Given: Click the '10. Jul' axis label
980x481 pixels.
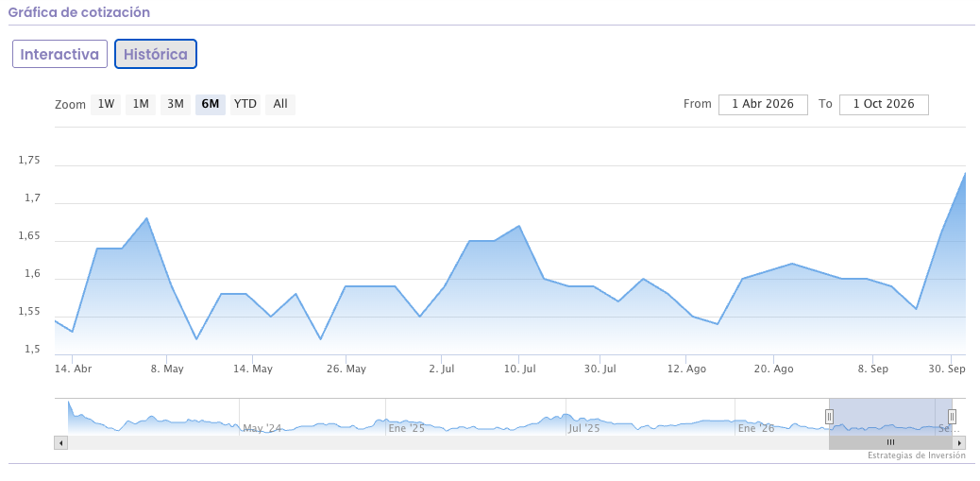Looking at the screenshot, I should pos(520,369).
